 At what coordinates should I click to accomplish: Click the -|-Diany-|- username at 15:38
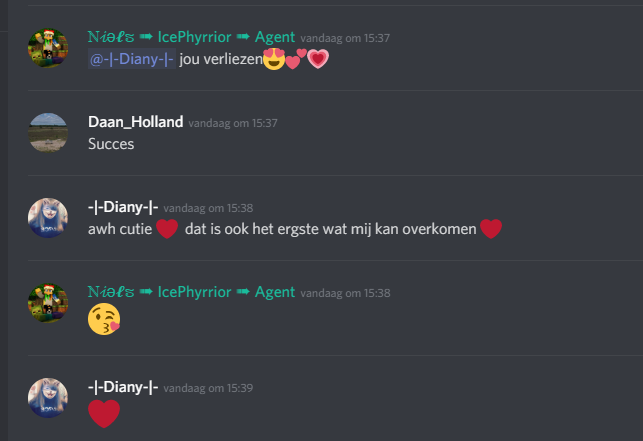point(123,207)
